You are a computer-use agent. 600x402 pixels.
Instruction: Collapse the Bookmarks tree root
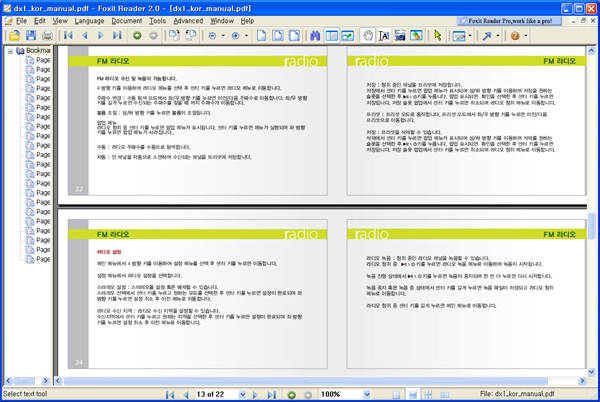pos(10,50)
